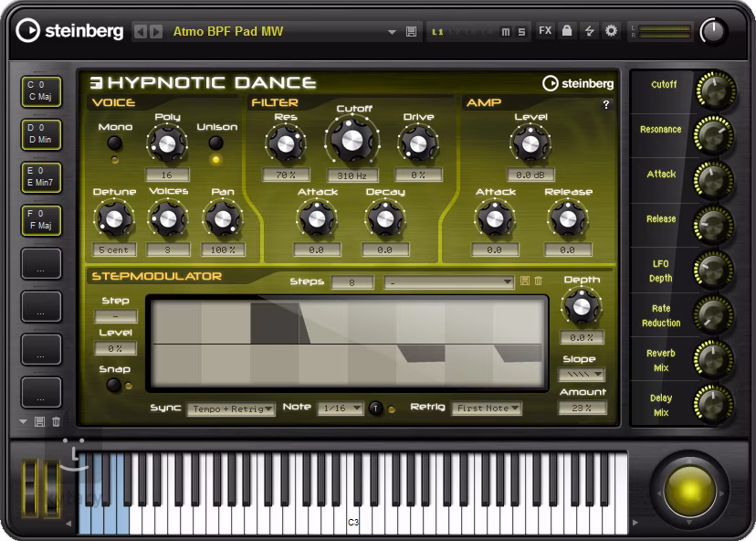Click the lock icon in top toolbar
756x541 pixels.
pyautogui.click(x=567, y=31)
